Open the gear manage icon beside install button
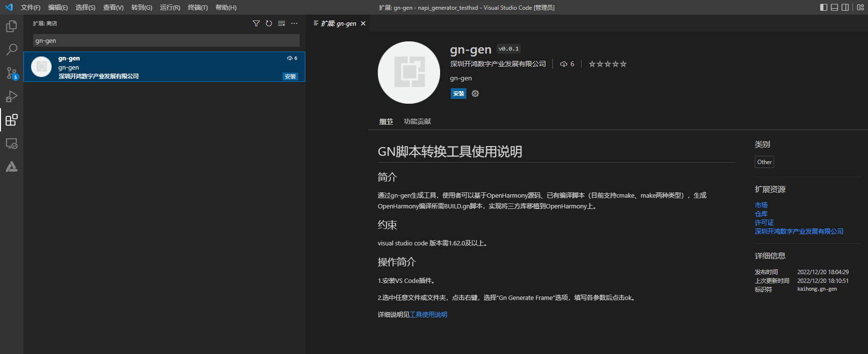Screen dimensions: 868x354 point(476,93)
